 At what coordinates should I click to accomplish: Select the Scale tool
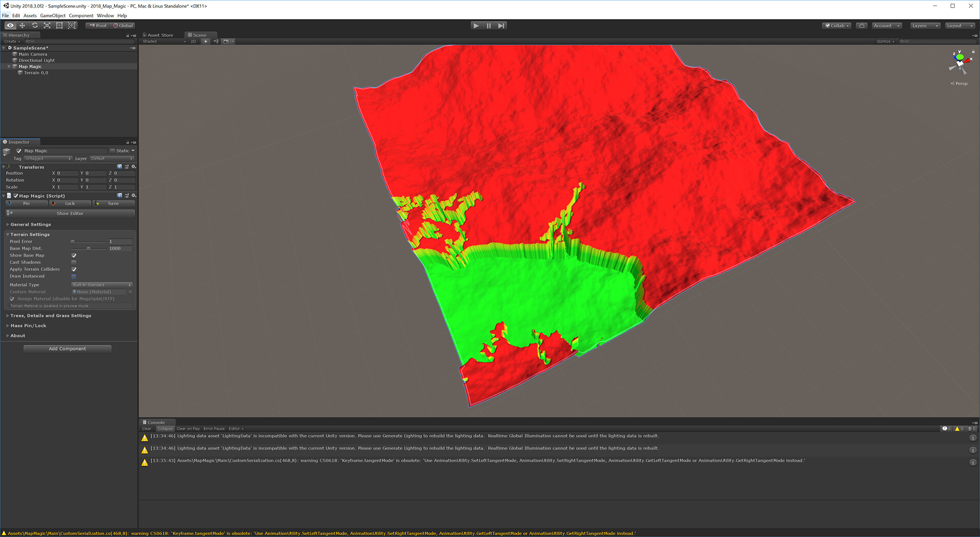coord(47,26)
